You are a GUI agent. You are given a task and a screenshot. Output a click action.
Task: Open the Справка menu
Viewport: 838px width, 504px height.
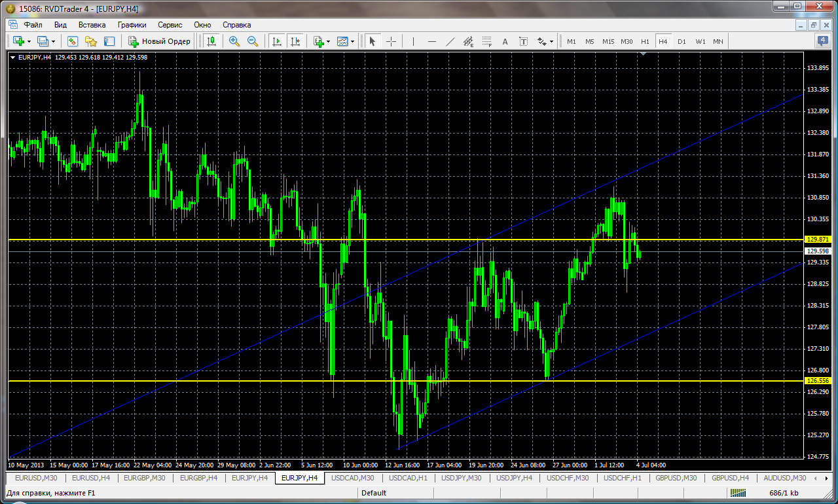point(237,25)
